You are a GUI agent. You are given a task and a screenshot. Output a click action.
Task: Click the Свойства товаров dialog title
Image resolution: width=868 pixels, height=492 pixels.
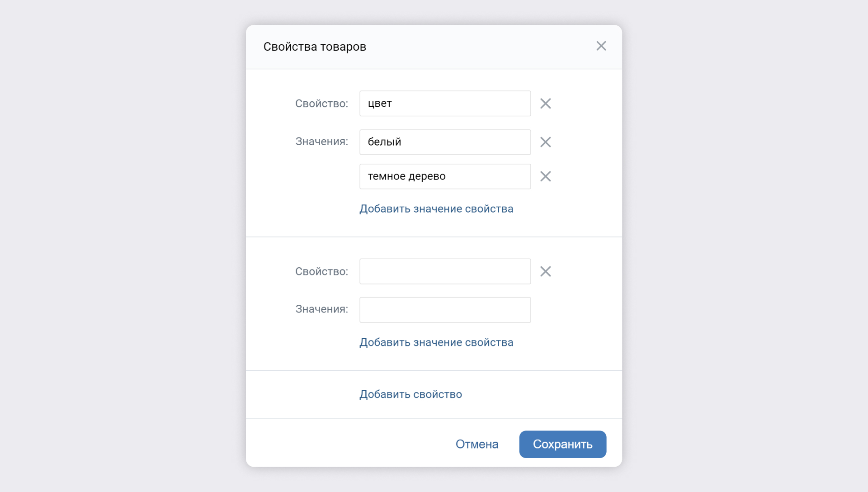[315, 47]
